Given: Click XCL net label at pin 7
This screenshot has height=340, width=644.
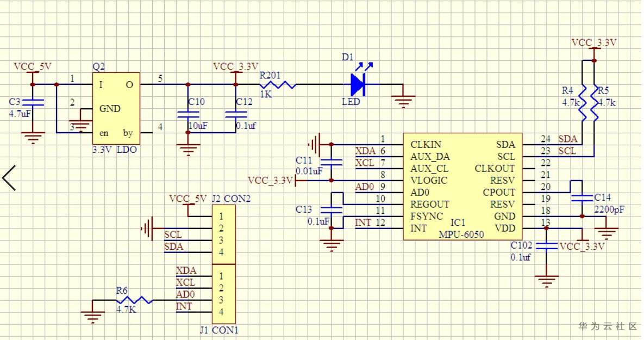Looking at the screenshot, I should pos(365,163).
